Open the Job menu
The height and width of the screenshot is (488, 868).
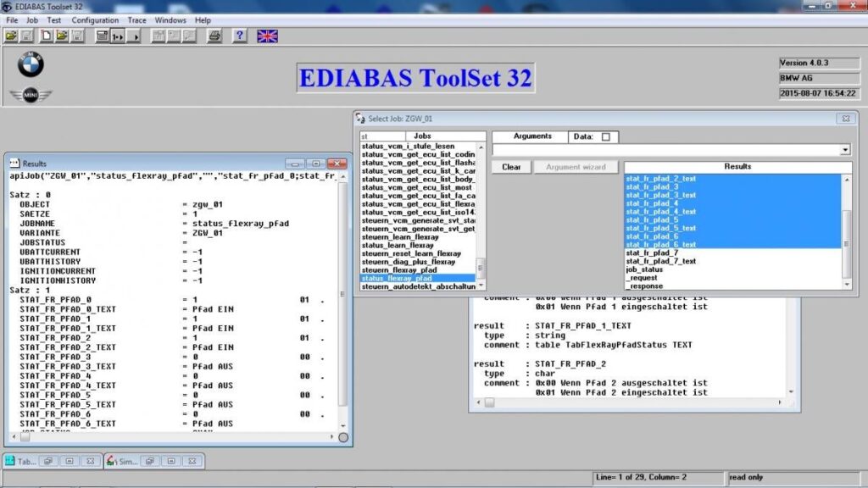coord(32,20)
